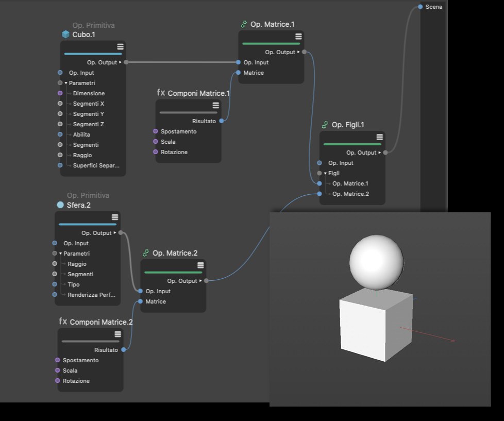
Task: Open the Op. Matrice.2 node hamburger menu
Action: [x=200, y=265]
